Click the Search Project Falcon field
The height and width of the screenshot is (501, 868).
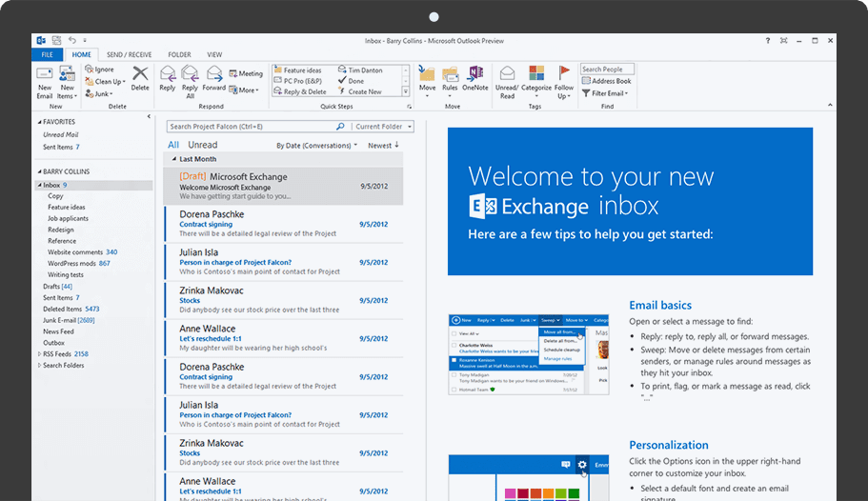pos(250,126)
